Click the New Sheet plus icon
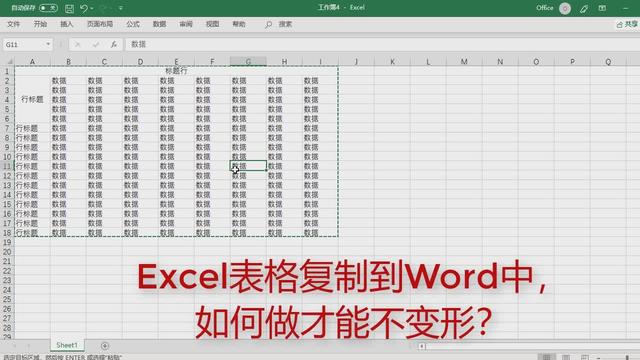Screen dimensions: 640x360 coord(105,346)
